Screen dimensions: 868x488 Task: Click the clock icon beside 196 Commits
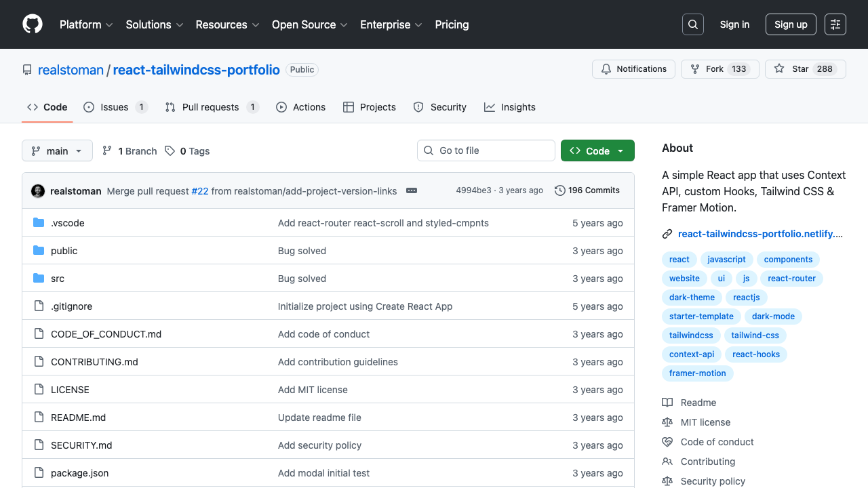pos(559,190)
